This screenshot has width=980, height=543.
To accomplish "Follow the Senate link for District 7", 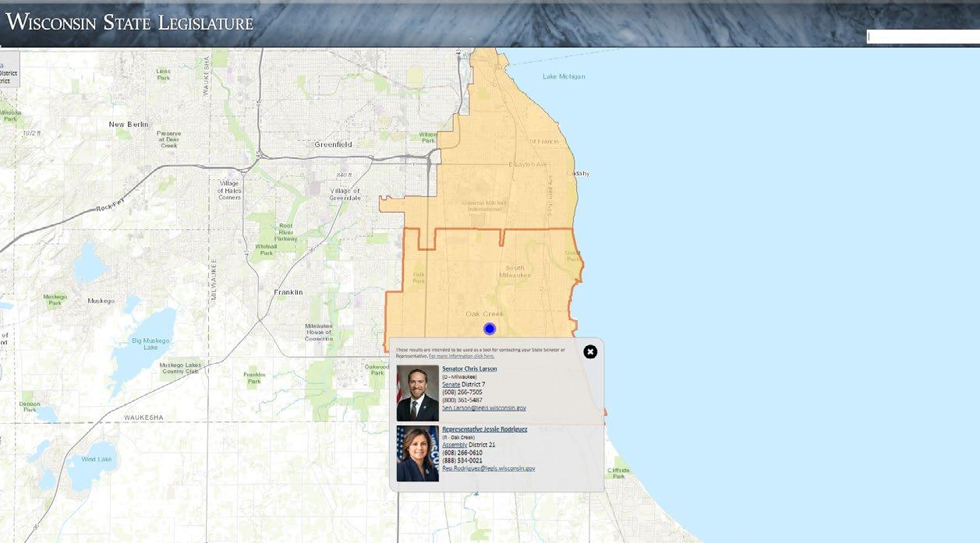I will 451,384.
